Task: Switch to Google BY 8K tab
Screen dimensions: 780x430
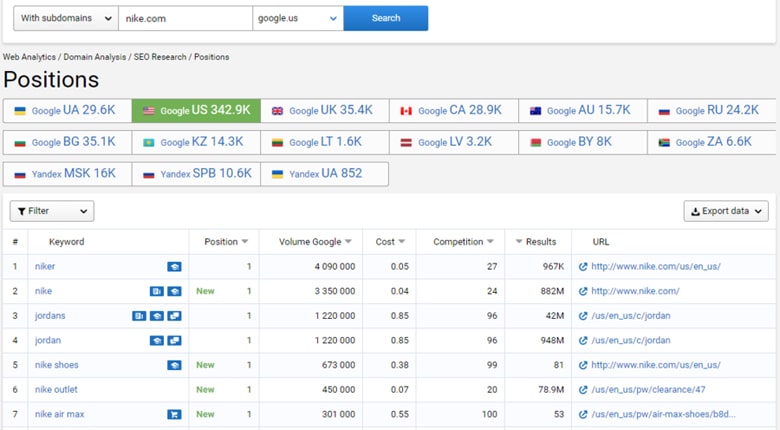Action: 583,142
